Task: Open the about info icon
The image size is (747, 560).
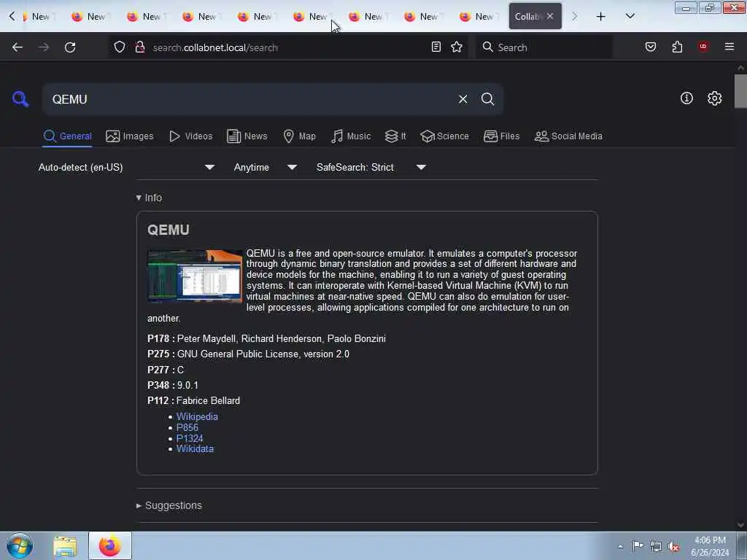Action: [x=686, y=98]
